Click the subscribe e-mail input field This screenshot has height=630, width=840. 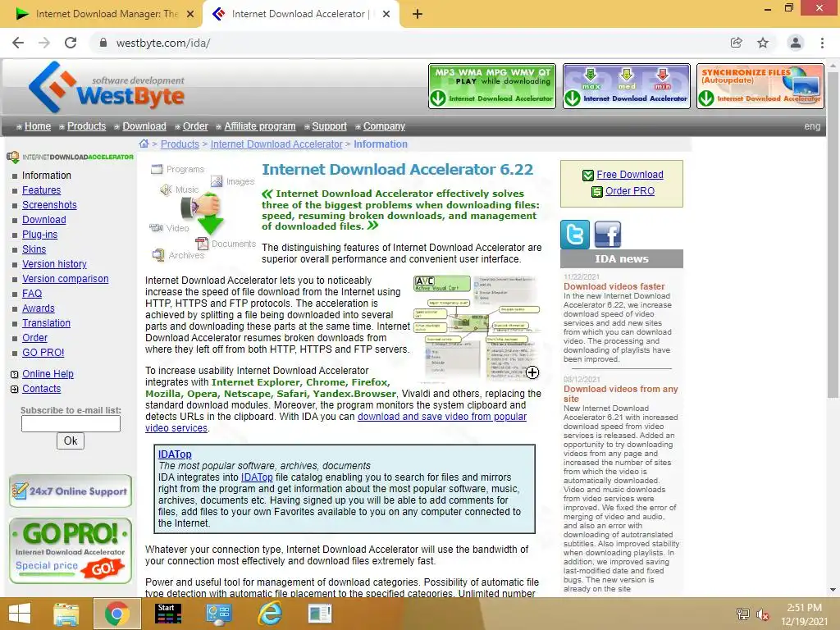click(71, 424)
